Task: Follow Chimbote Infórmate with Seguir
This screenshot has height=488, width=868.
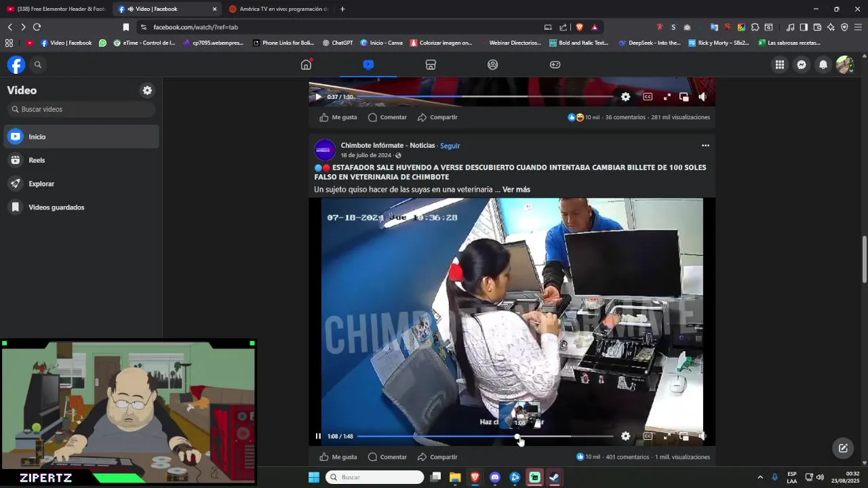Action: click(450, 146)
